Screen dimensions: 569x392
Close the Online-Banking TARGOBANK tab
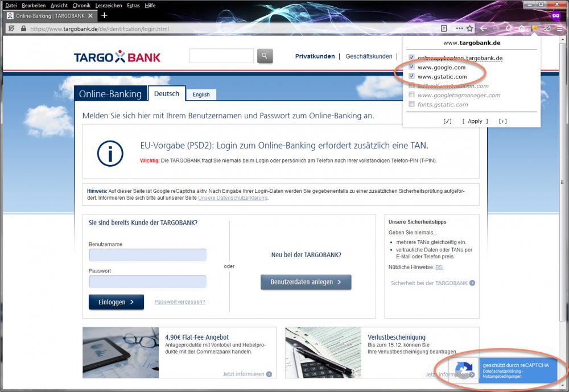pyautogui.click(x=90, y=15)
